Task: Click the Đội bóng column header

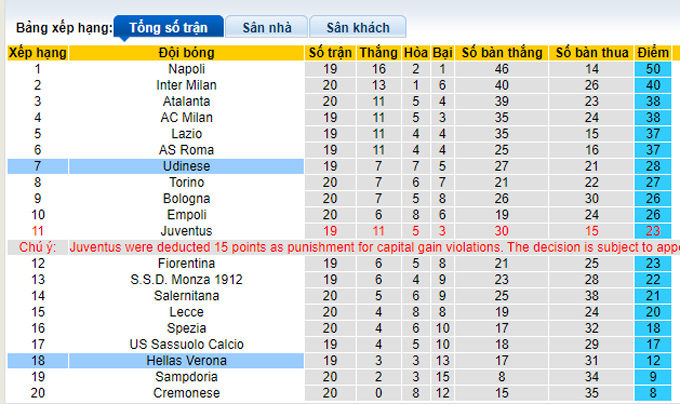Action: (x=187, y=52)
